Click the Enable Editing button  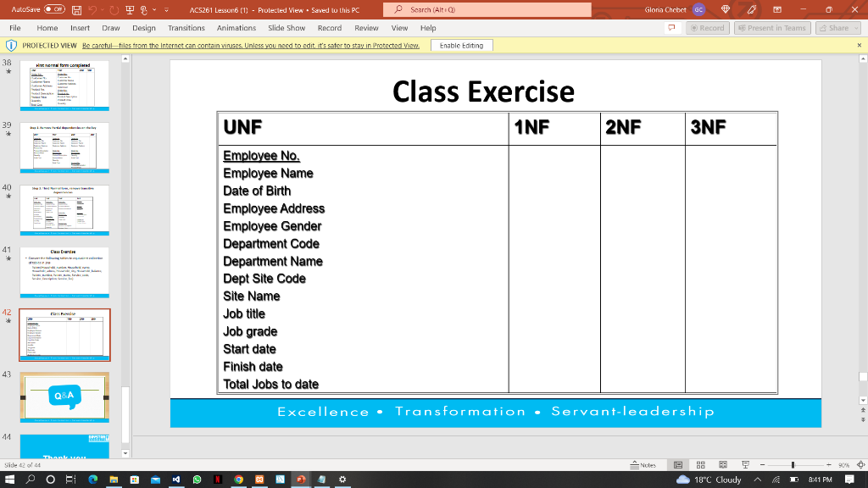461,45
